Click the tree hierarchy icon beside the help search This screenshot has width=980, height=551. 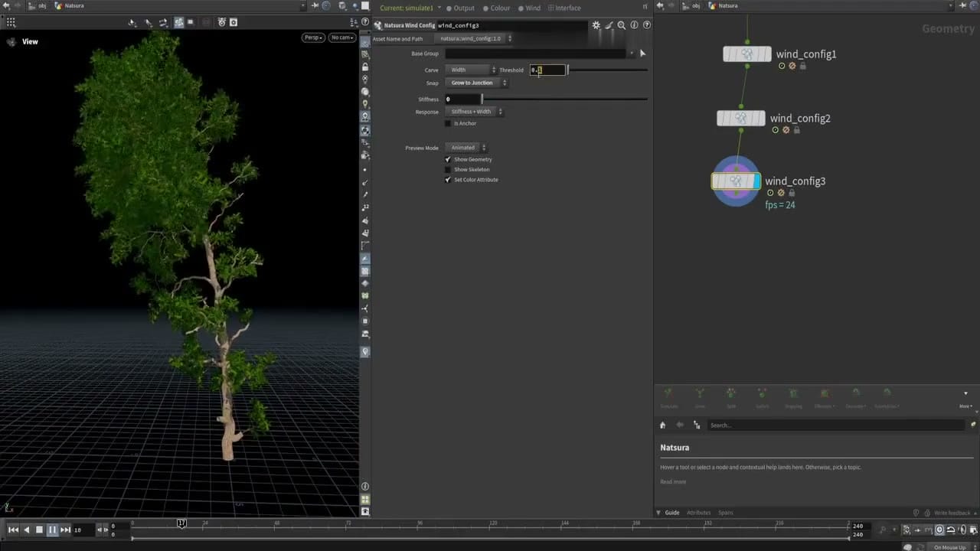tap(697, 425)
